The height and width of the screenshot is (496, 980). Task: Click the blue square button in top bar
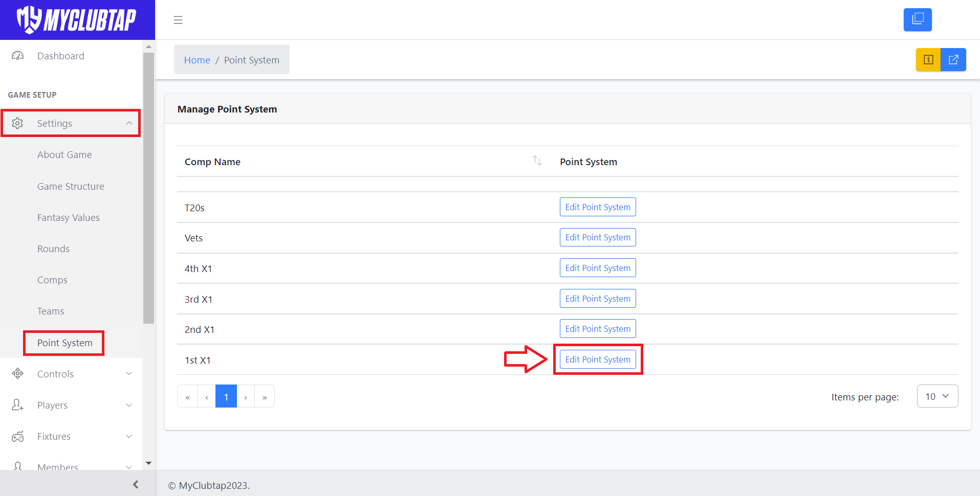click(918, 19)
